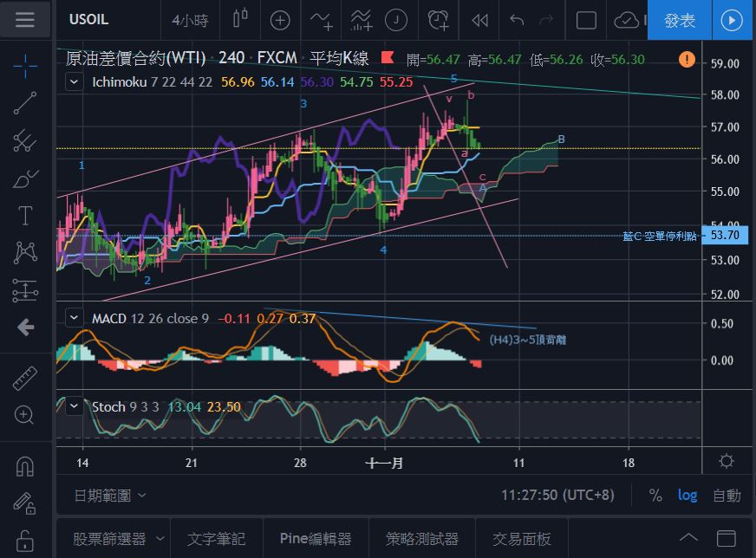Toggle magnet mode on left toolbar

pos(25,467)
